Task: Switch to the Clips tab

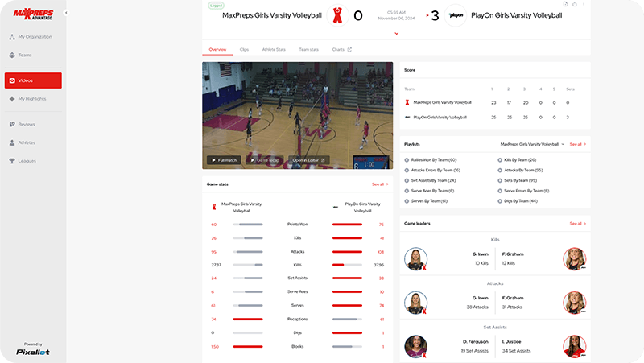Action: pos(244,50)
